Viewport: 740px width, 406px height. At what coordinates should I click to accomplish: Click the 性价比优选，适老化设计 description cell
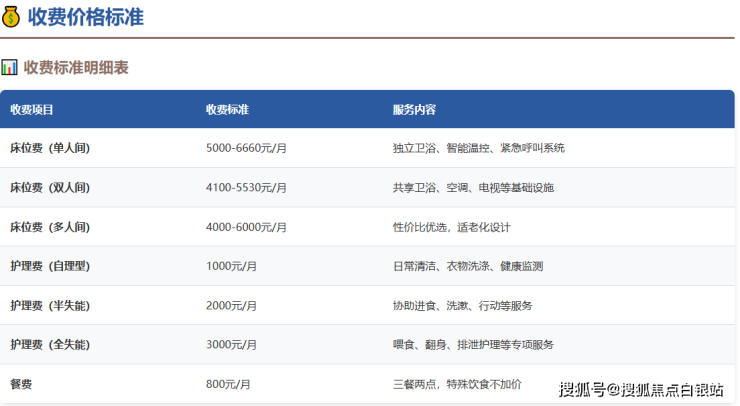coord(451,227)
